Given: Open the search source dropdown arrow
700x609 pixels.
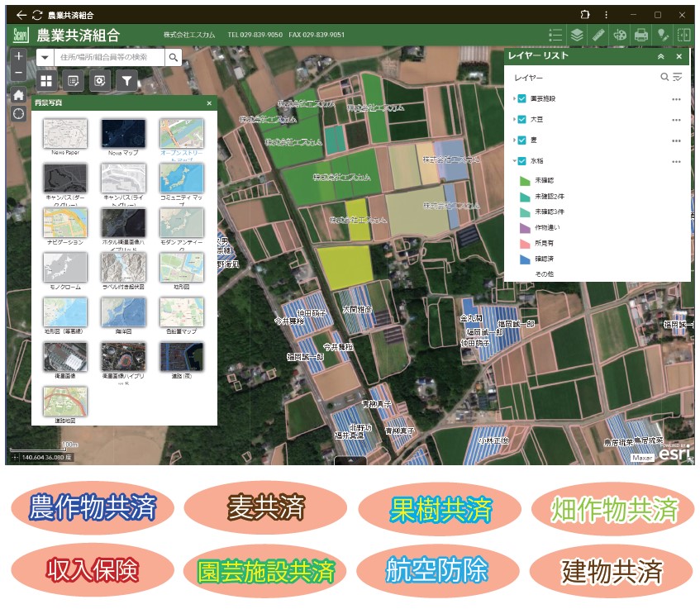Looking at the screenshot, I should (x=43, y=57).
